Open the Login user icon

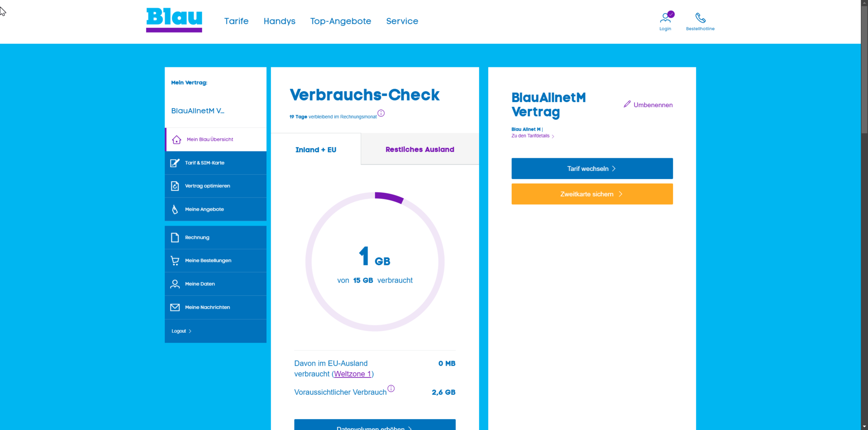(665, 18)
